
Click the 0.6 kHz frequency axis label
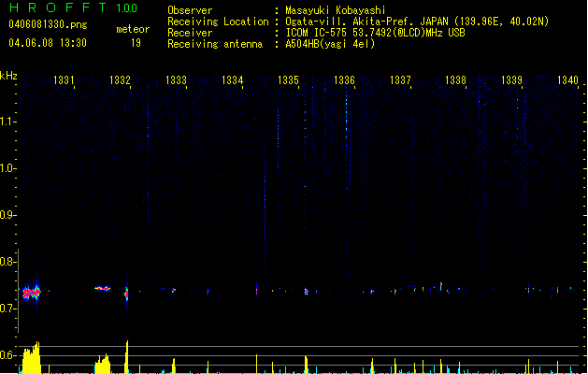pos(7,355)
